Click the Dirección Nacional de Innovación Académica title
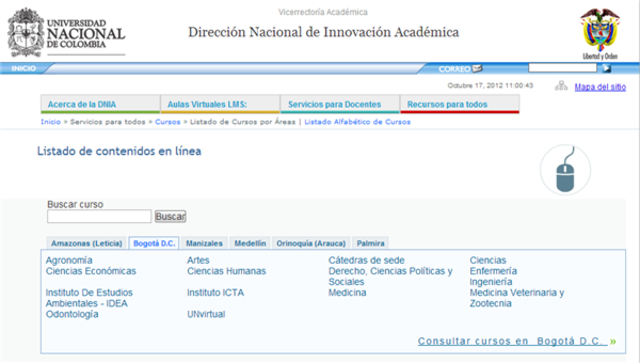640x363 pixels. click(324, 32)
